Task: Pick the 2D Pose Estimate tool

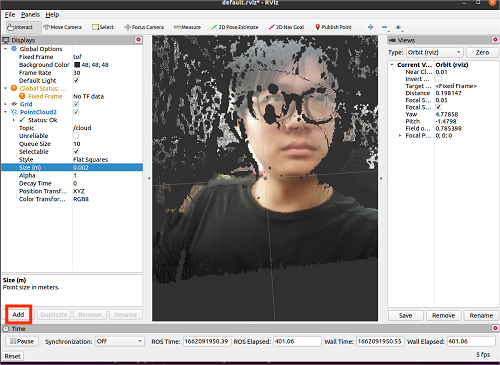Action: click(x=235, y=27)
